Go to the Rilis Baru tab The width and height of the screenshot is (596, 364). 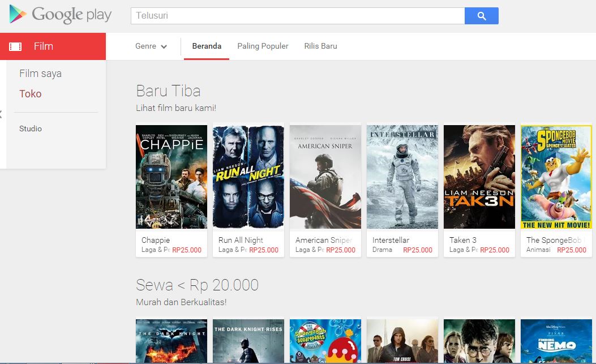pyautogui.click(x=320, y=46)
